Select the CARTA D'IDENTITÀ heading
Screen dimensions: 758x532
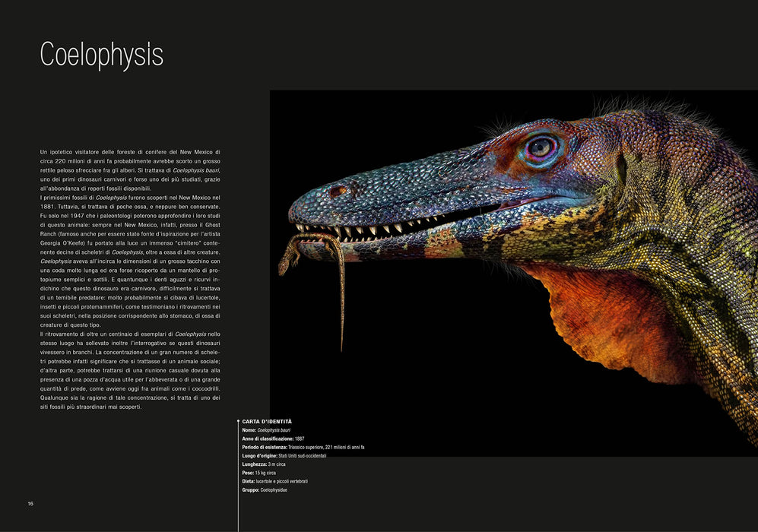pyautogui.click(x=267, y=421)
